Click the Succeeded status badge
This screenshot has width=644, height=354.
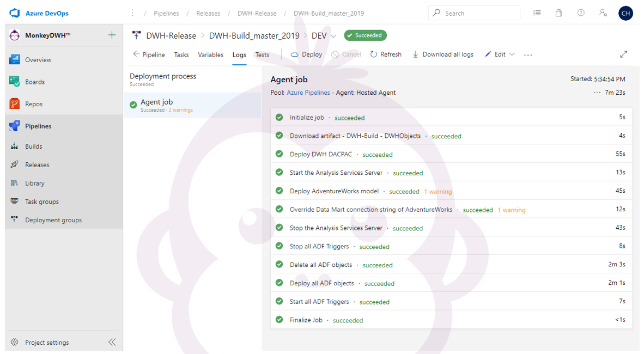tap(365, 35)
